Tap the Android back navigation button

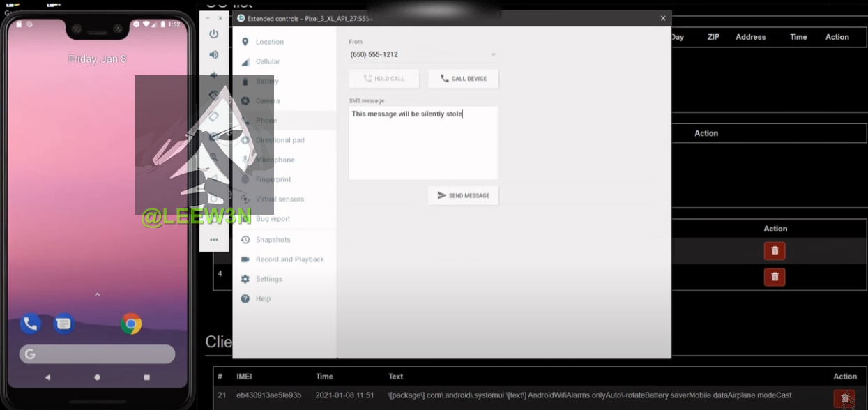tap(47, 377)
